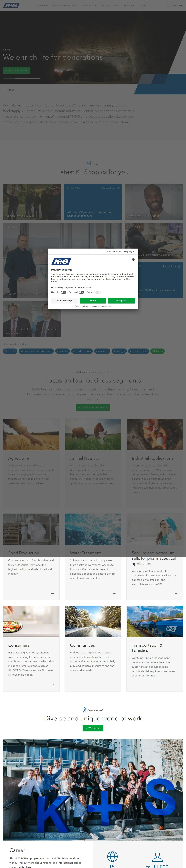Open the Communities snowy road thumbnail

pyautogui.click(x=93, y=621)
